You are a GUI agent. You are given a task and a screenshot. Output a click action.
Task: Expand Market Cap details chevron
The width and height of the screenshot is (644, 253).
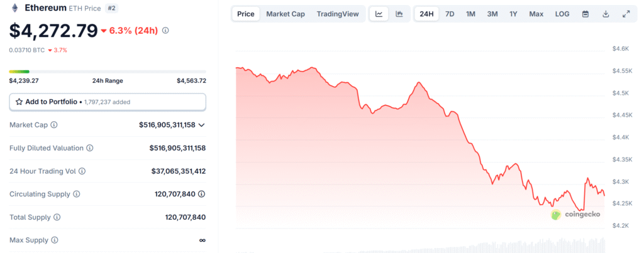pos(201,125)
